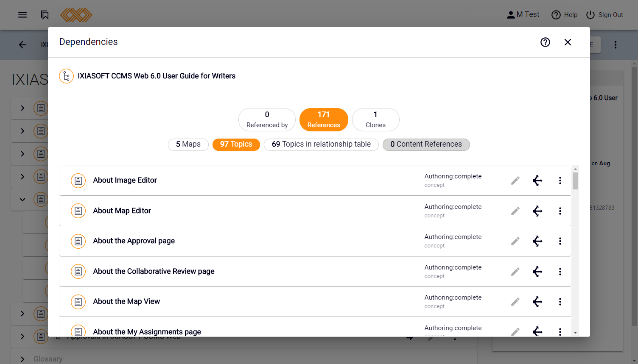This screenshot has height=364, width=638.
Task: Click topic icon for About Map Editor
Action: (78, 211)
